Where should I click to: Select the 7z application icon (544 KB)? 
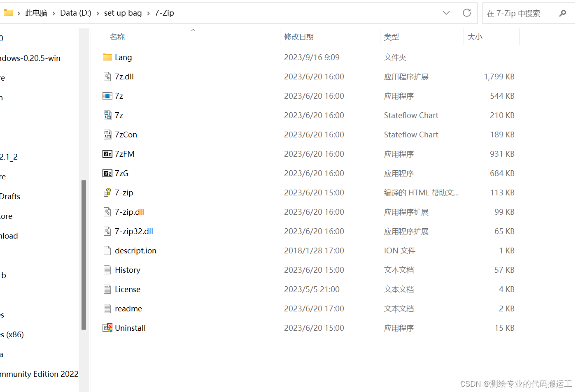(x=107, y=96)
